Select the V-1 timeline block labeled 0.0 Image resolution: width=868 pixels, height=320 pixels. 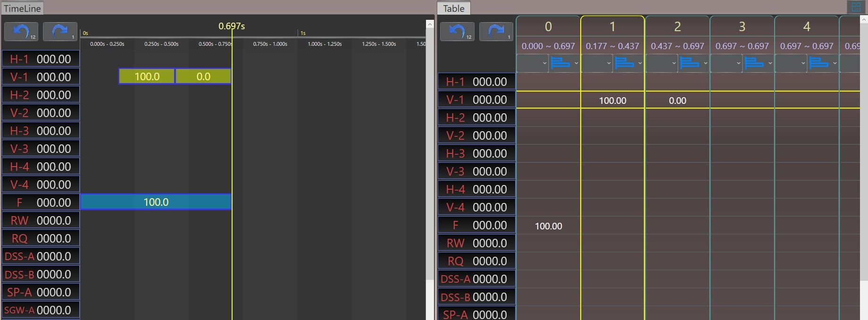[203, 76]
